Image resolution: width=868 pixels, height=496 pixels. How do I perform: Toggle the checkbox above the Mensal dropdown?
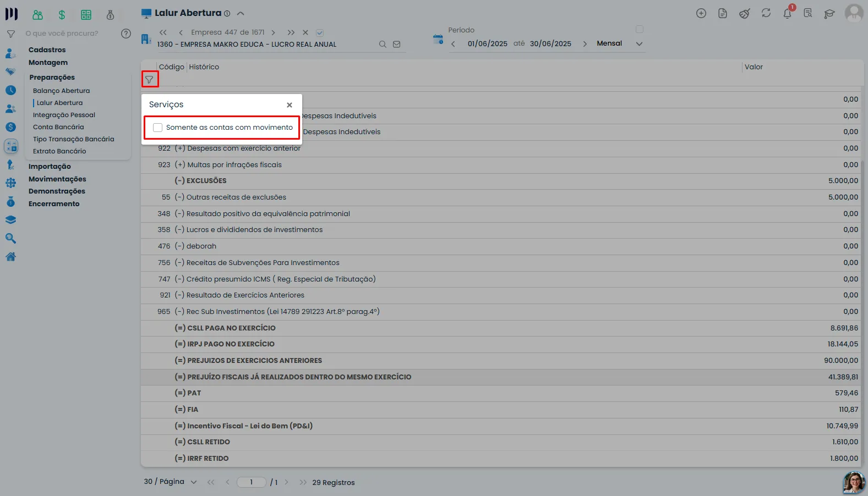[640, 29]
